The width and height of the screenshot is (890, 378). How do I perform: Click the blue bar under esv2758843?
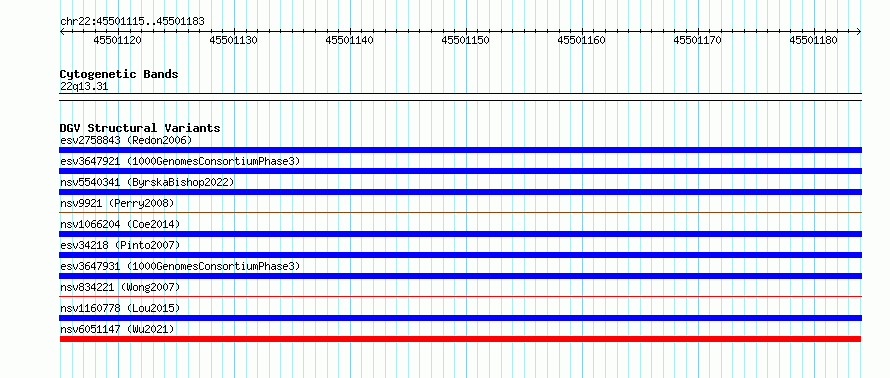(460, 150)
